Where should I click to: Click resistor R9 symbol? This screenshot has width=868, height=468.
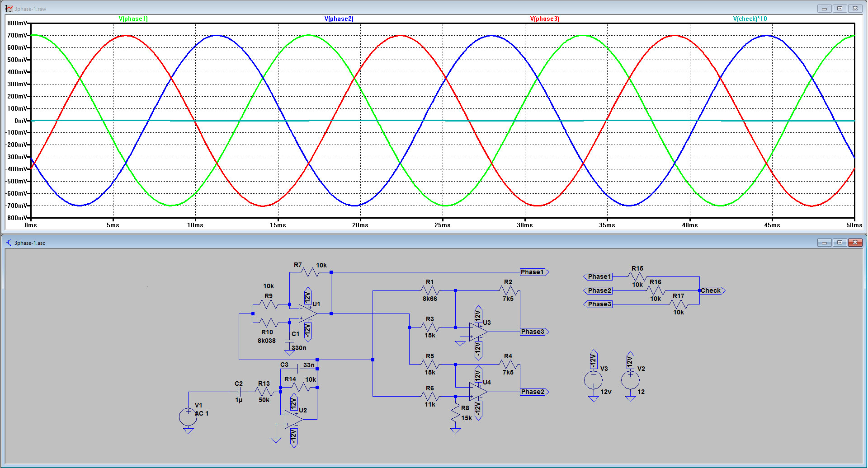269,304
